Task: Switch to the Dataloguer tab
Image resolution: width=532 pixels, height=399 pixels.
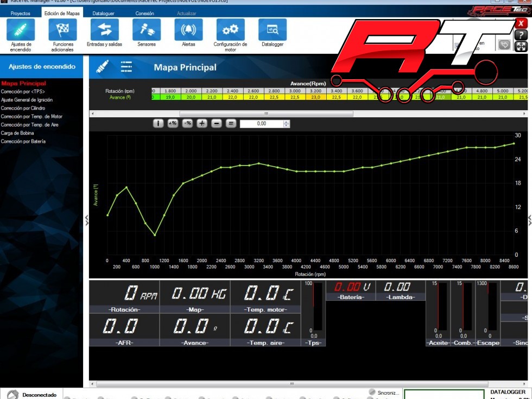Action: 104,14
